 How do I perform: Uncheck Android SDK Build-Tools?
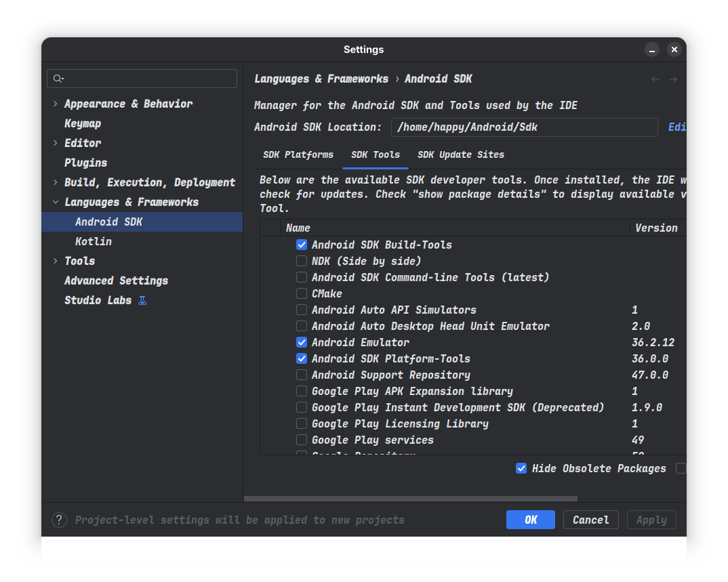click(302, 245)
